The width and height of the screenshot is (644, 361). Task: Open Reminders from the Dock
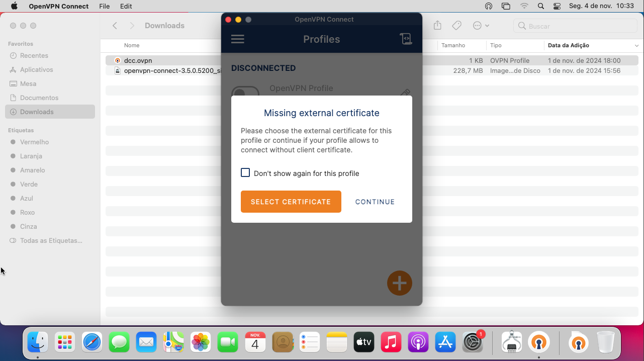(310, 342)
